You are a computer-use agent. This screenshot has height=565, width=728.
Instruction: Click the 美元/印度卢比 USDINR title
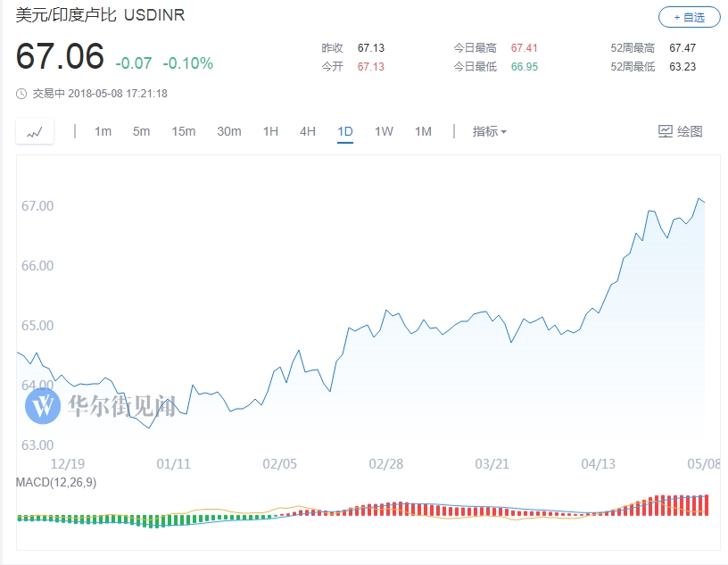101,16
